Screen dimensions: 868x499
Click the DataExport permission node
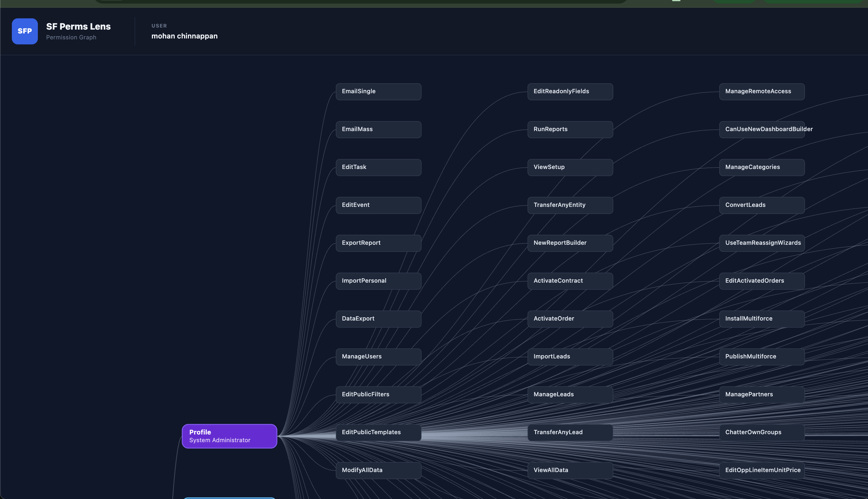pos(378,319)
